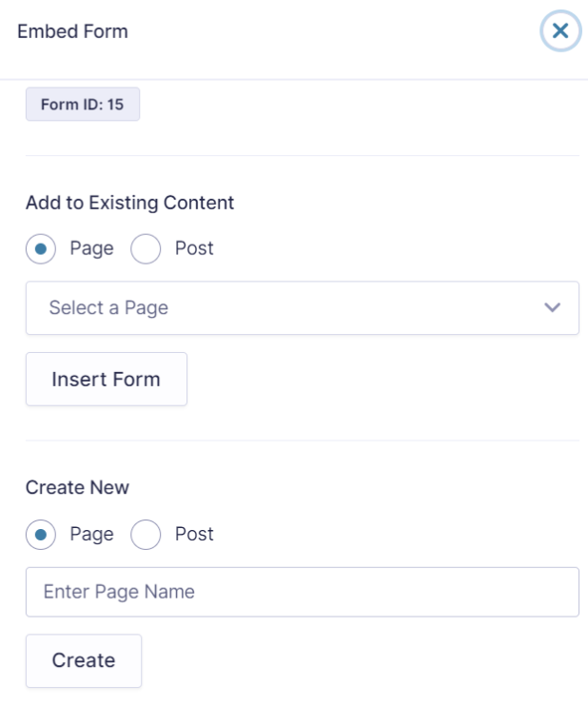The image size is (588, 706).
Task: Click the Form ID: 15 badge
Action: [x=83, y=104]
